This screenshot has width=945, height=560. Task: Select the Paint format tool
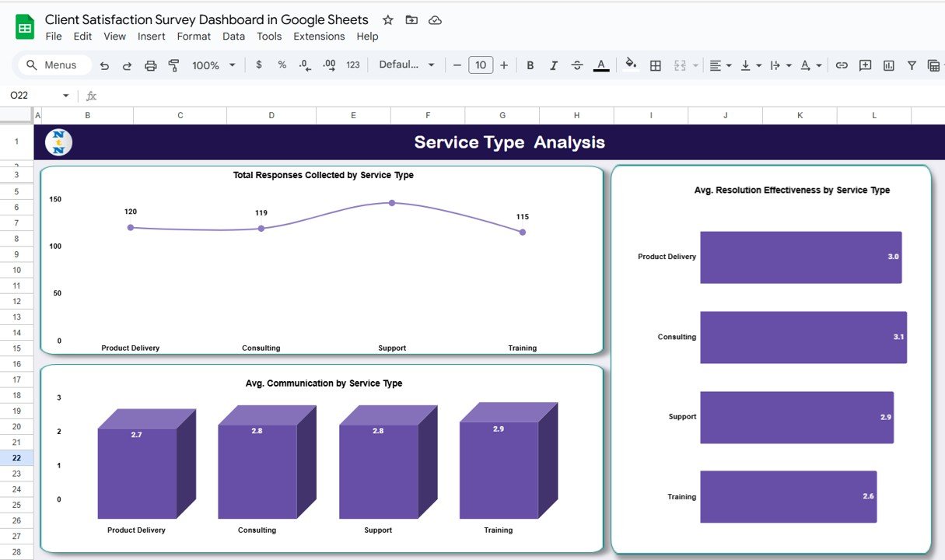(173, 65)
